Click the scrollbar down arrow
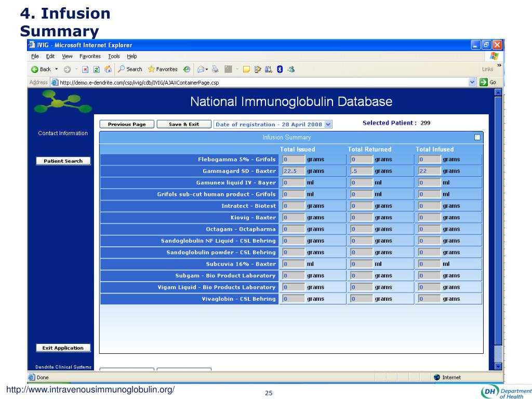The height and width of the screenshot is (399, 532). tap(498, 366)
